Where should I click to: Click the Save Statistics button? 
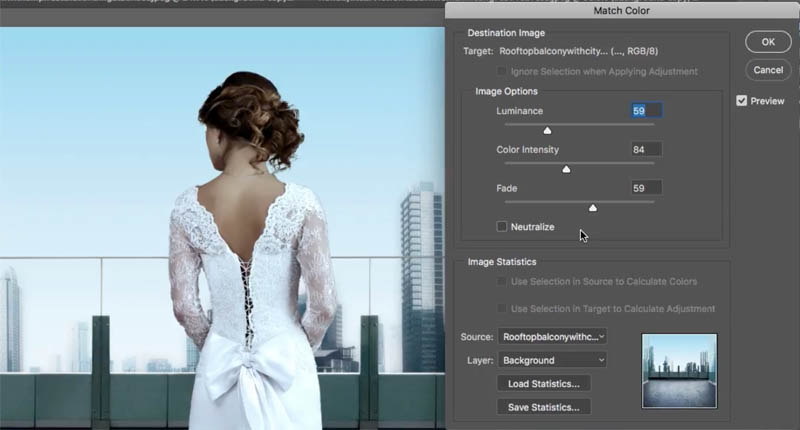coord(544,407)
